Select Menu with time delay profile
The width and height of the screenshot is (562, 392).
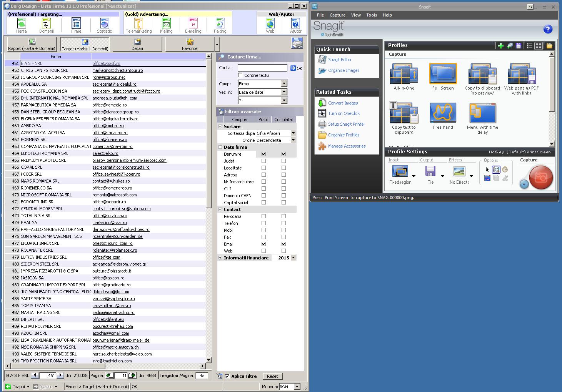(x=482, y=118)
